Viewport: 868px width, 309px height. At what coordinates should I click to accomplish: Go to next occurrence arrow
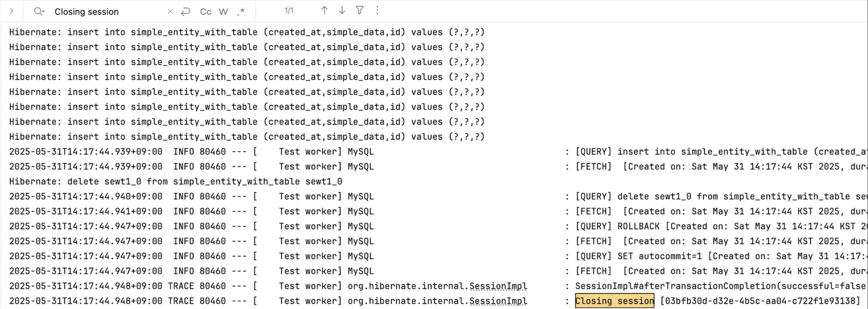click(x=342, y=10)
